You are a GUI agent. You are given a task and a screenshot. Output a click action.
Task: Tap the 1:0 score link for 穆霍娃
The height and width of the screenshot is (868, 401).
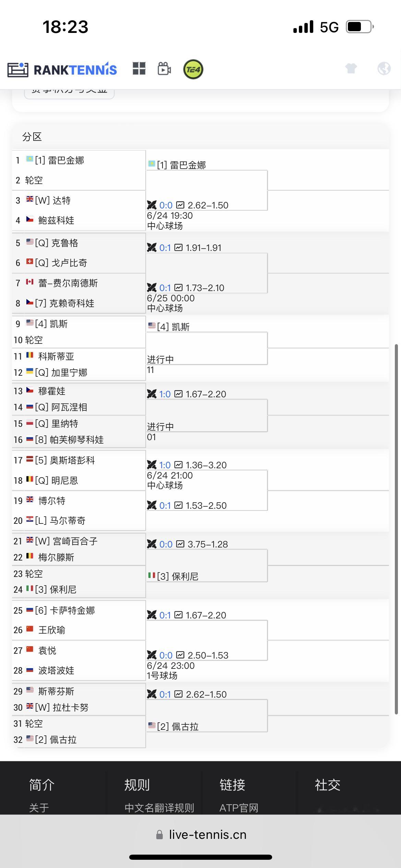(x=165, y=394)
